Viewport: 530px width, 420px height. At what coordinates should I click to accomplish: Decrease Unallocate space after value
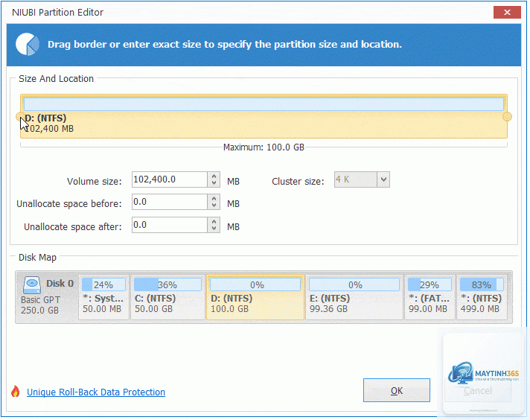pos(214,229)
